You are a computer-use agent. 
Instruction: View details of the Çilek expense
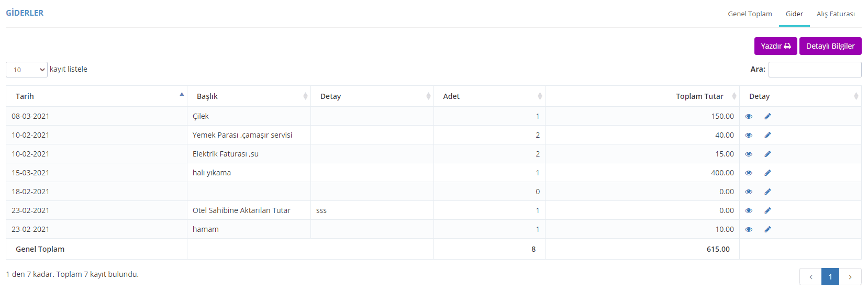749,116
